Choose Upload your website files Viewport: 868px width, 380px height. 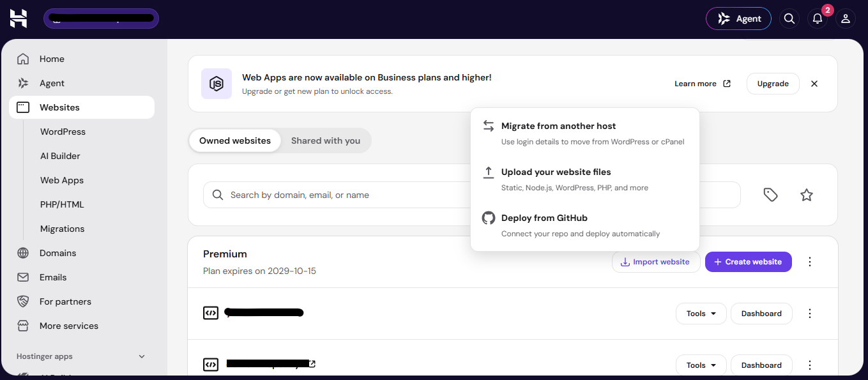tap(585, 179)
